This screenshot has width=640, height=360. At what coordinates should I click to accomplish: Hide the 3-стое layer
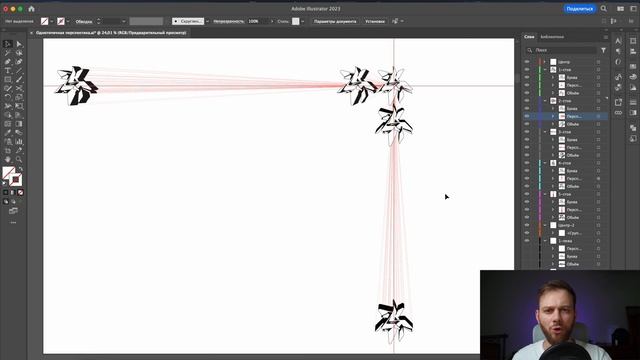527,132
